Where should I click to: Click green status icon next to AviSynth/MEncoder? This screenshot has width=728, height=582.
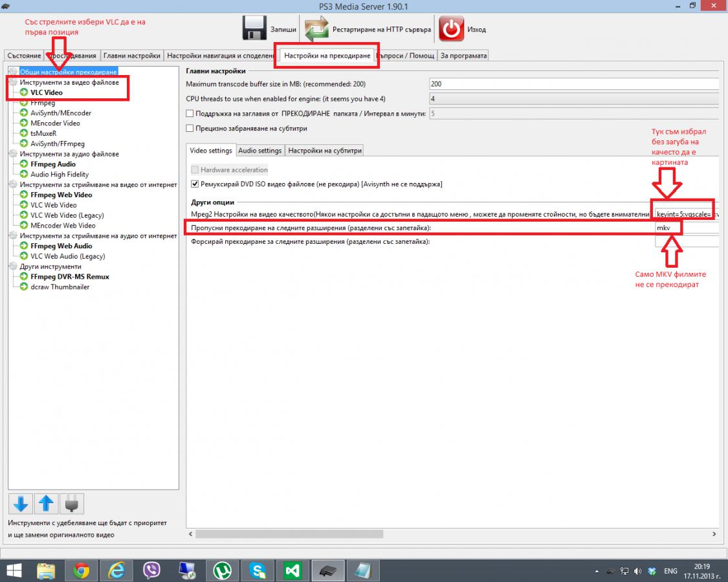tap(24, 113)
